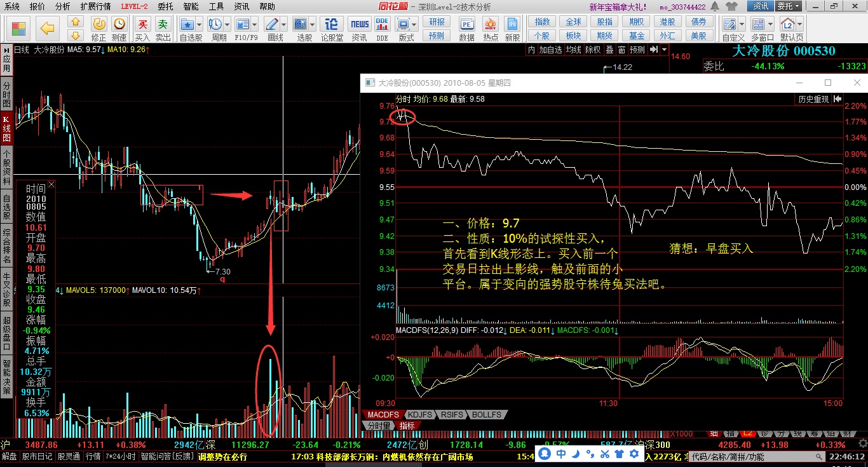Viewport: 868px width, 467px height.
Task: Toggle 除权 ex-rights adjustment
Action: (593, 50)
